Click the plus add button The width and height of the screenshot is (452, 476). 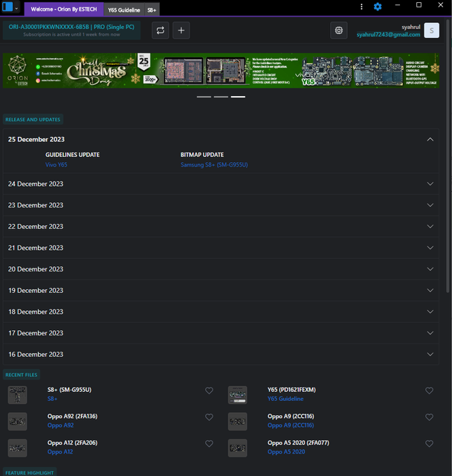(181, 30)
